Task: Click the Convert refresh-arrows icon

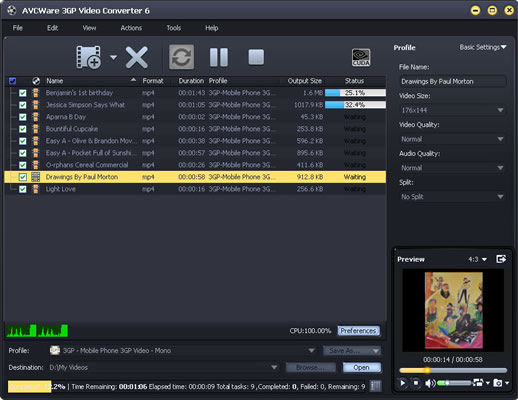Action: coord(181,57)
